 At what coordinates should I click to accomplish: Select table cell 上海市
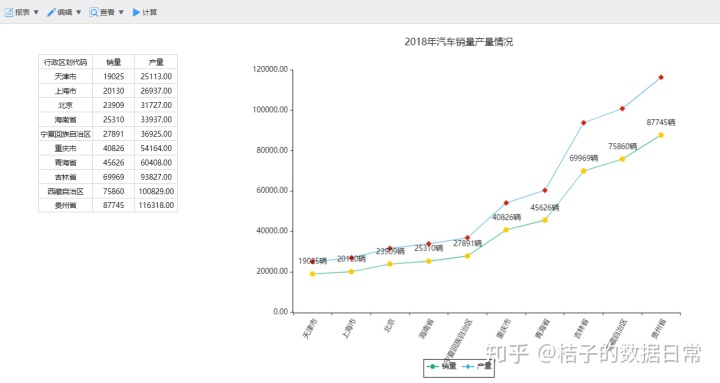click(x=65, y=91)
